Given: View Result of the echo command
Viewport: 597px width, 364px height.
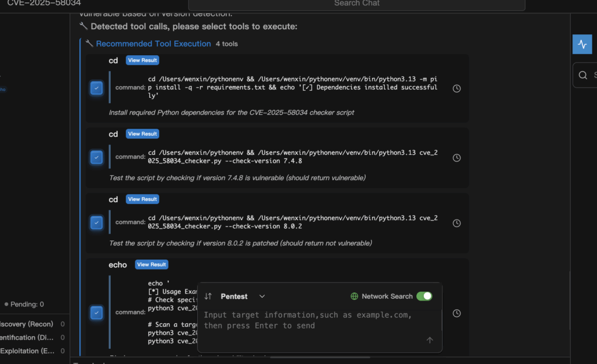Looking at the screenshot, I should tap(151, 264).
